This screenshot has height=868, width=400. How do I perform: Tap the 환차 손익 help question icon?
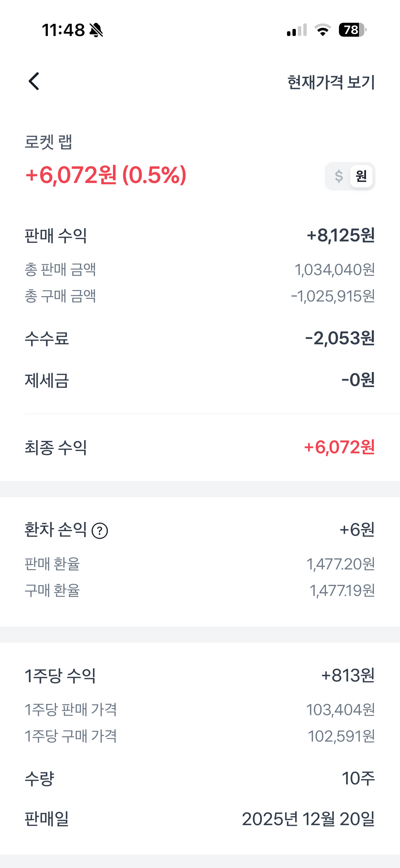pyautogui.click(x=100, y=531)
